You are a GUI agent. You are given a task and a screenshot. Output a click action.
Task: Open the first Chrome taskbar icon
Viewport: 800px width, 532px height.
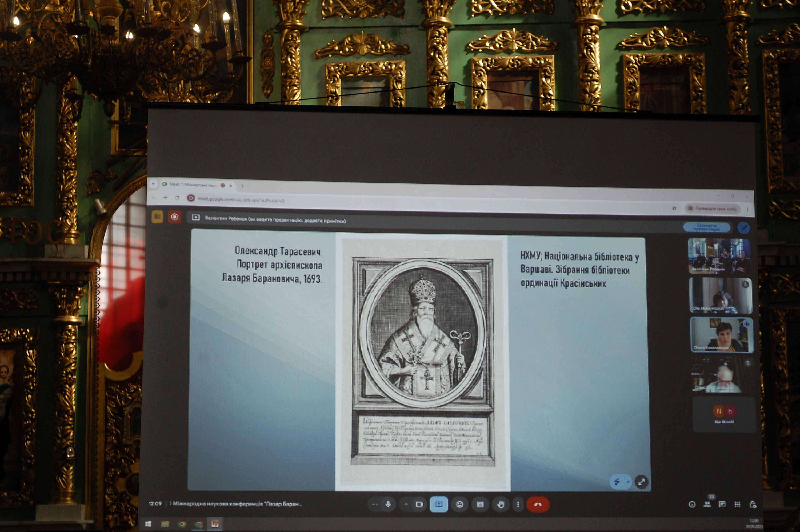tap(182, 524)
